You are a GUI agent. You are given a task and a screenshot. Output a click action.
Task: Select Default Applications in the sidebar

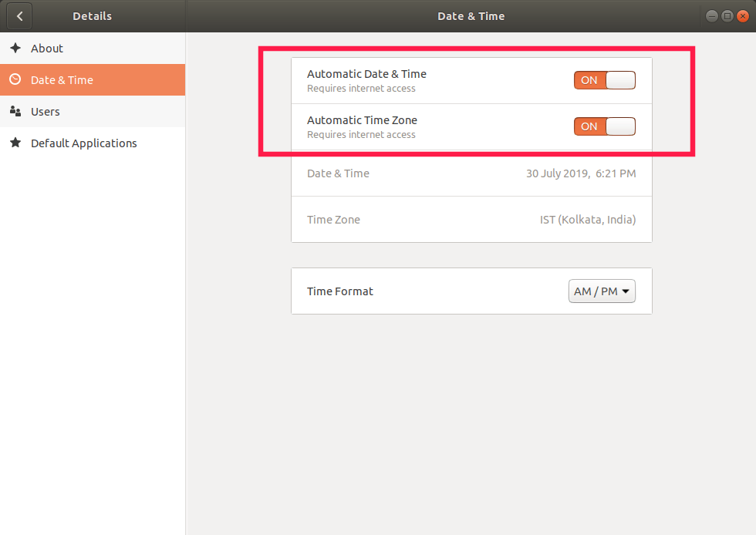[83, 143]
